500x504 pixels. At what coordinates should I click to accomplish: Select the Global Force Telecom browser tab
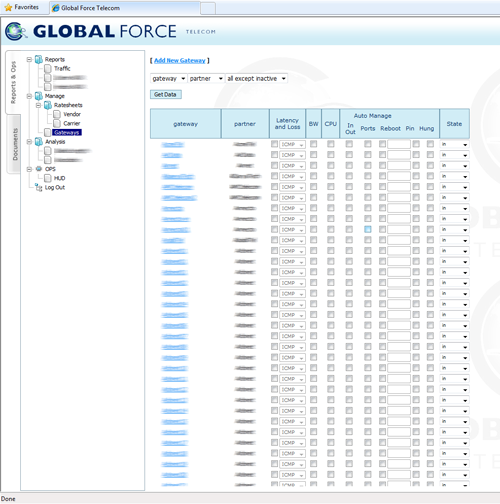coord(125,8)
